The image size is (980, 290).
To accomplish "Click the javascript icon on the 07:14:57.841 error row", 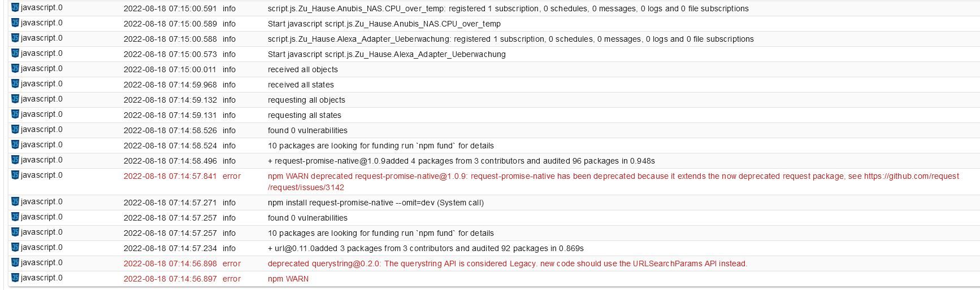I will [x=15, y=175].
